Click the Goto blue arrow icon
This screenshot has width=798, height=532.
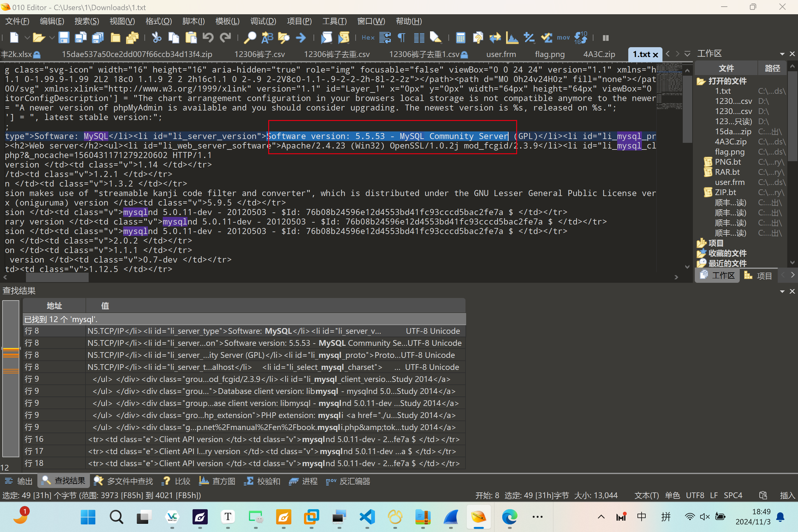coord(301,38)
